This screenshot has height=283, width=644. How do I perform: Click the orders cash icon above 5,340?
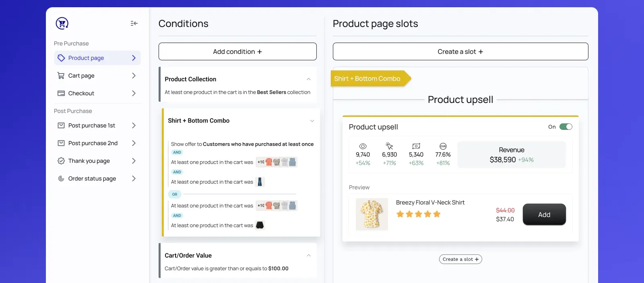point(416,146)
